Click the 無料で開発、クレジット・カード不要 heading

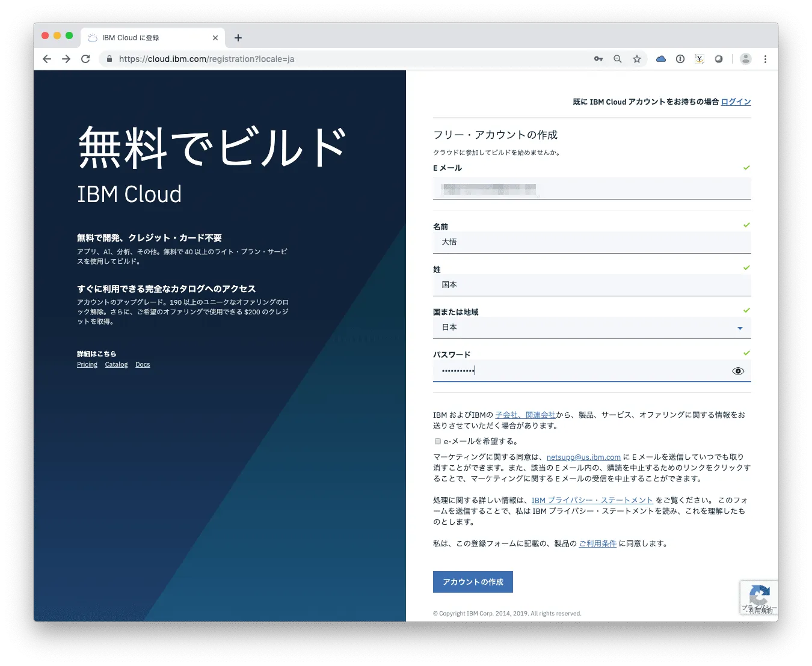tap(149, 237)
